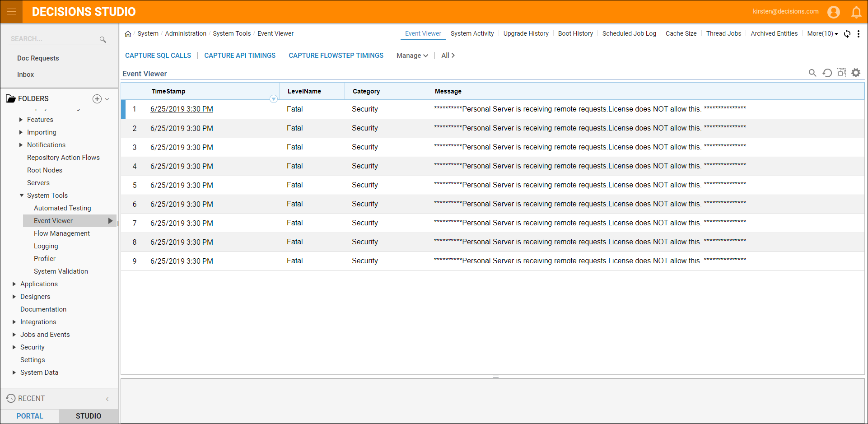Click the Administration breadcrumb link
The width and height of the screenshot is (868, 424).
(186, 34)
